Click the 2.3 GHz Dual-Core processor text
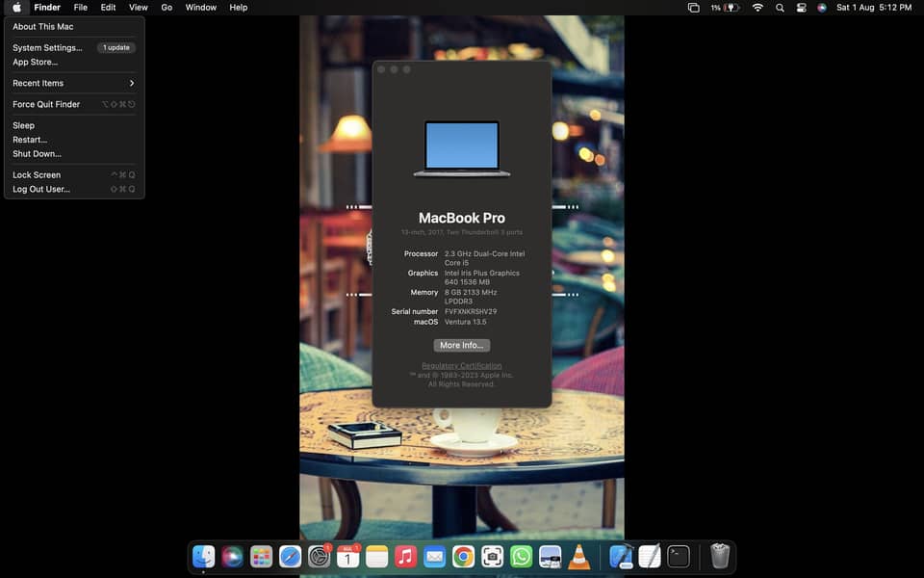Image resolution: width=924 pixels, height=578 pixels. (484, 258)
